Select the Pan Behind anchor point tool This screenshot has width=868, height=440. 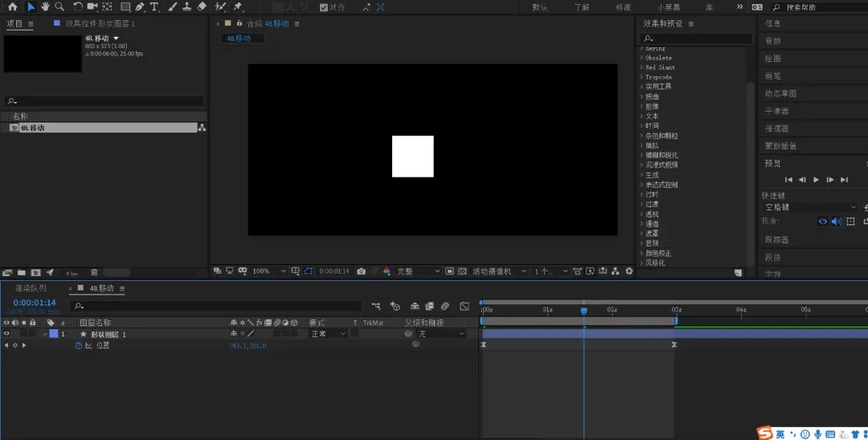coord(108,6)
